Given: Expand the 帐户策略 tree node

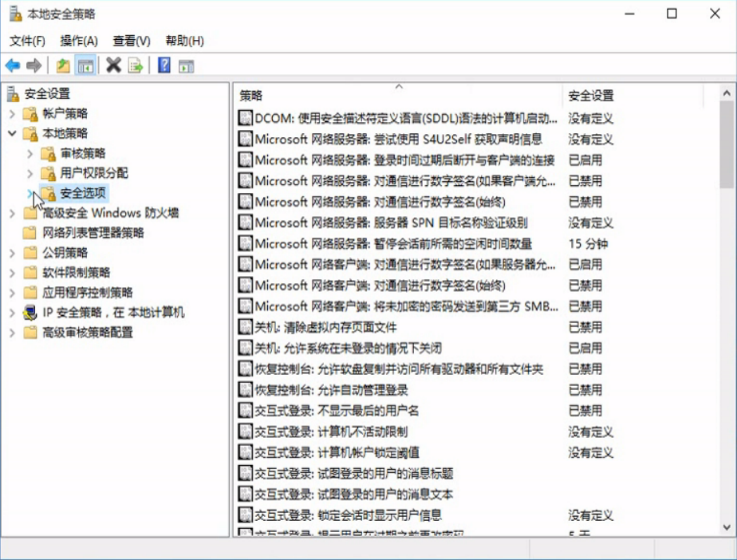Looking at the screenshot, I should [x=12, y=114].
